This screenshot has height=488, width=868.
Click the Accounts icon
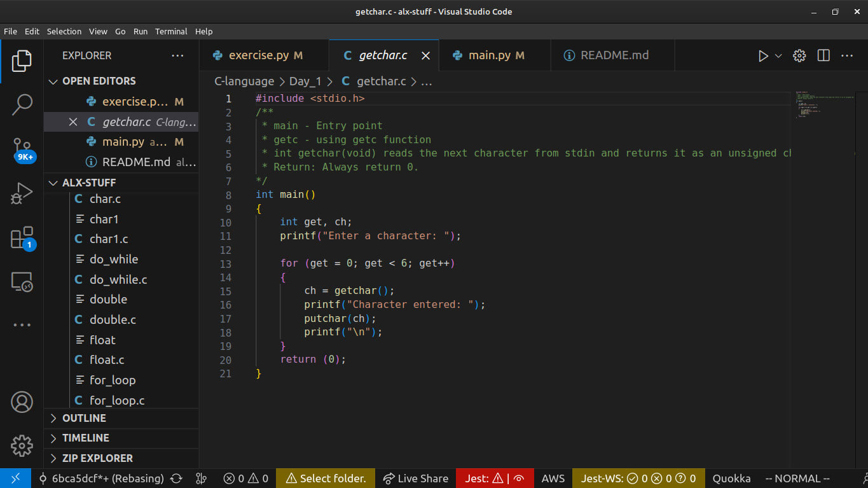22,402
